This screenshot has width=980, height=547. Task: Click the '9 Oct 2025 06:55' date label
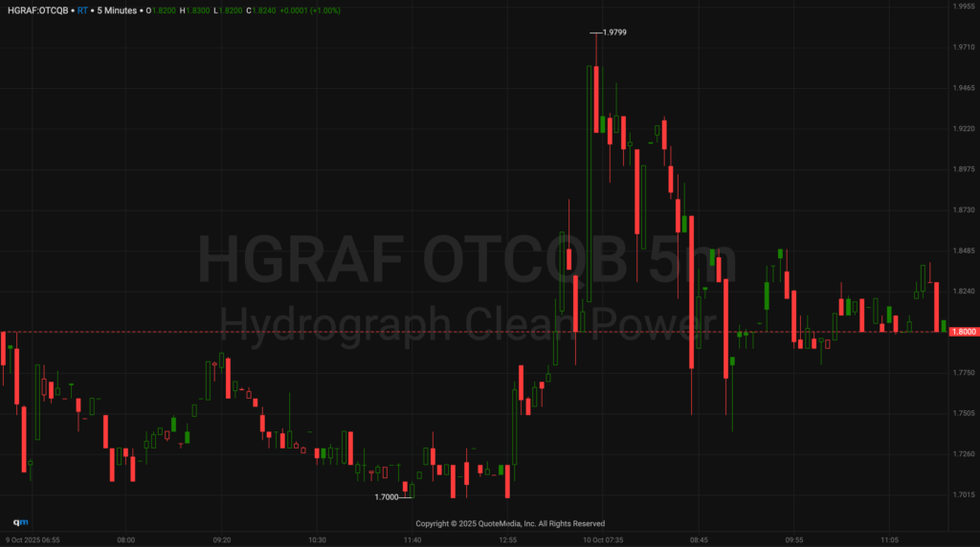click(x=33, y=539)
